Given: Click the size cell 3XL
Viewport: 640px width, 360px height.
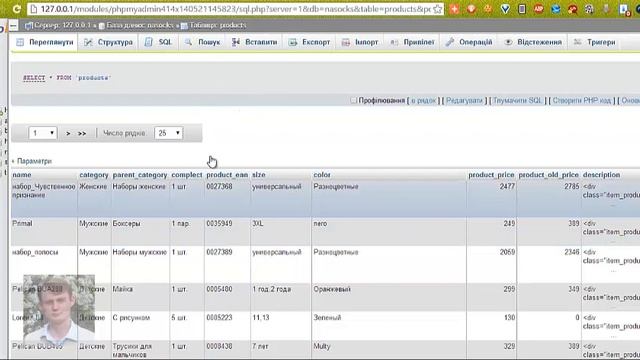Looking at the screenshot, I should pyautogui.click(x=258, y=224).
